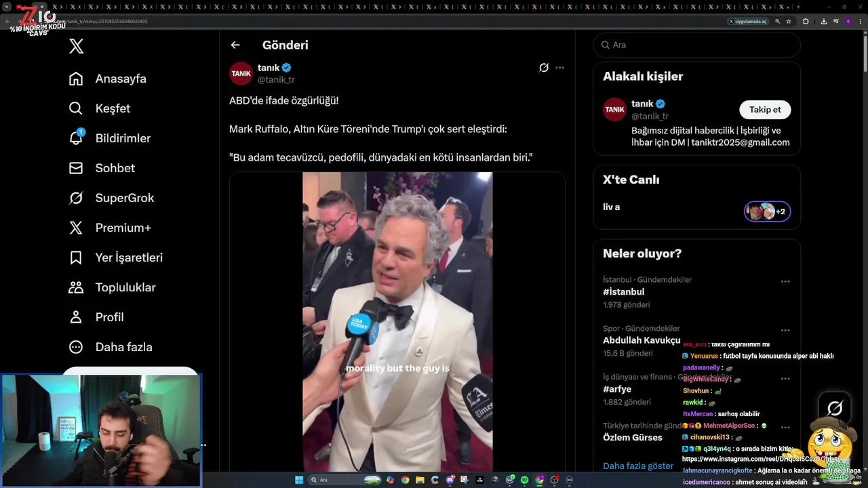Viewport: 868px width, 488px height.
Task: Click the Ara search field on X
Action: [x=696, y=45]
